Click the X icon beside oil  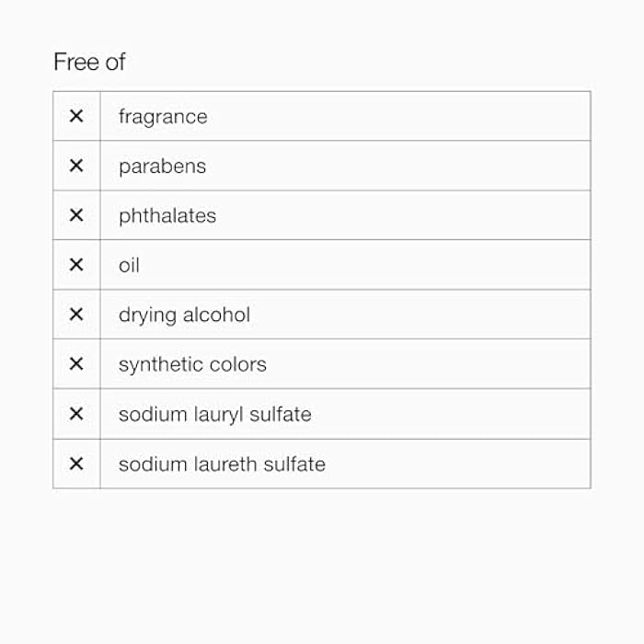(76, 265)
